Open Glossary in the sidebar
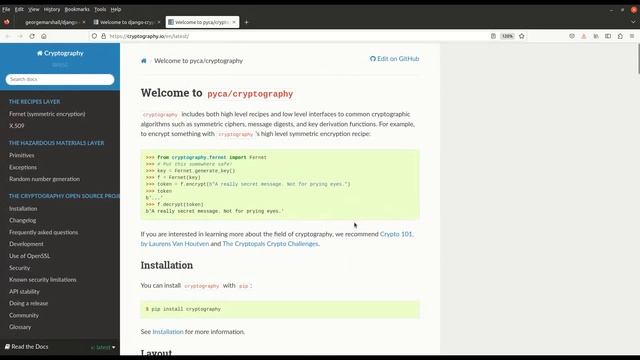Image resolution: width=640 pixels, height=360 pixels. [20, 327]
